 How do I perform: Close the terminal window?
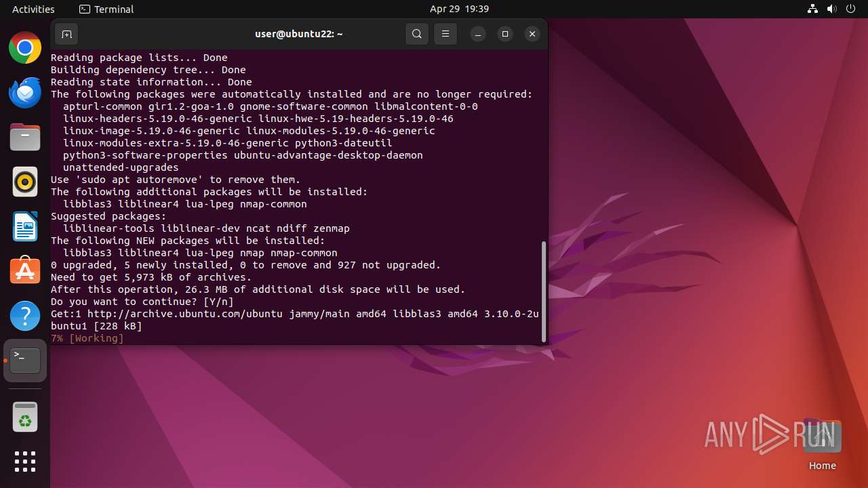click(532, 34)
